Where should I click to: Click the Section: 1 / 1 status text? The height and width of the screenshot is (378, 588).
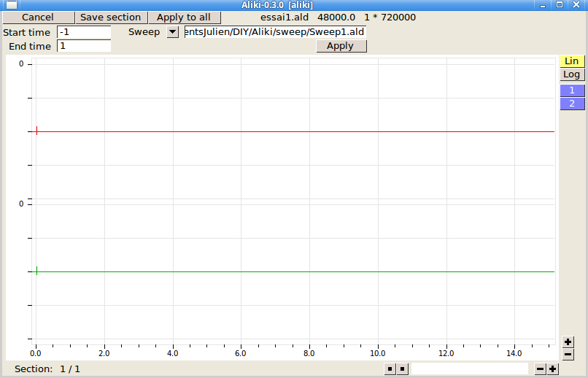coord(47,369)
